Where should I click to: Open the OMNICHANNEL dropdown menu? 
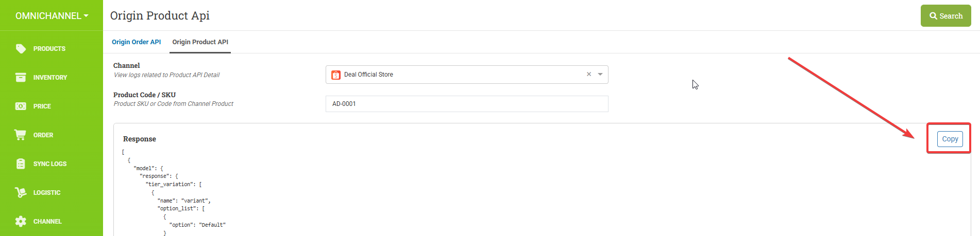pyautogui.click(x=52, y=16)
